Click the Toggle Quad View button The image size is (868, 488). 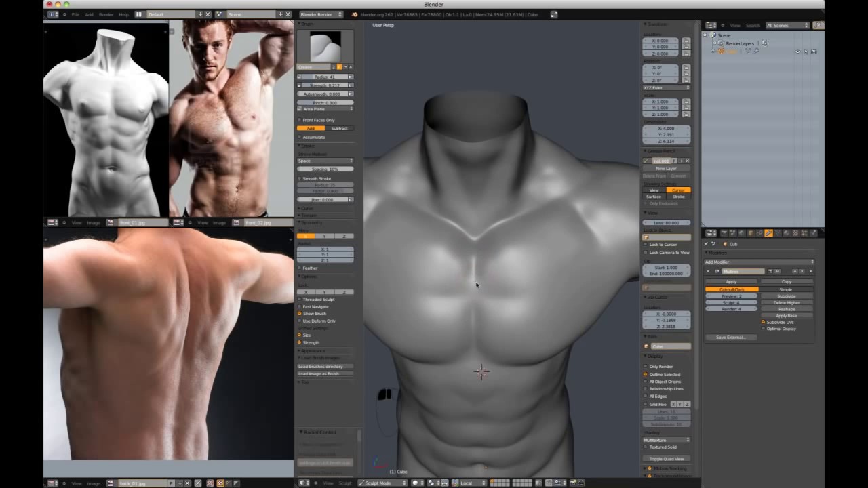(x=667, y=459)
